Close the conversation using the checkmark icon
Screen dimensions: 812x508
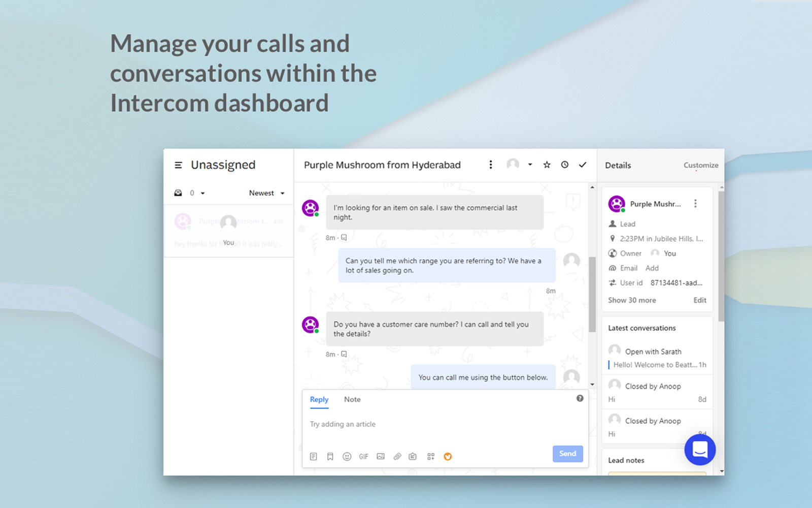(583, 165)
